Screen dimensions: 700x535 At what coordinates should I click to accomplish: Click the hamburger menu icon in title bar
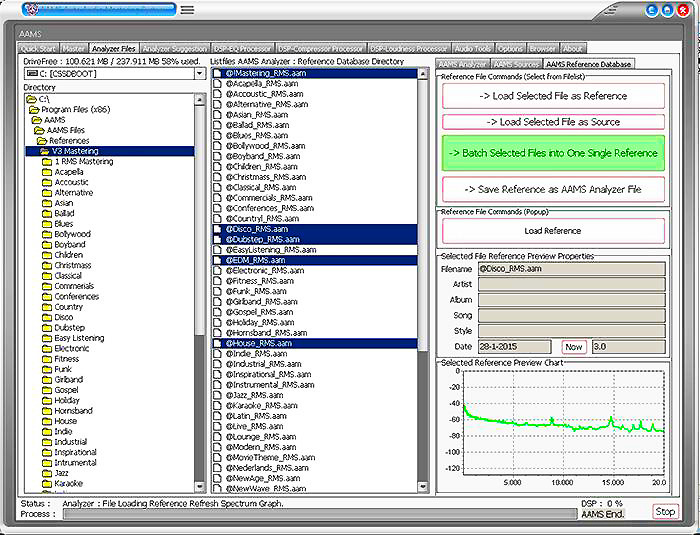point(188,9)
